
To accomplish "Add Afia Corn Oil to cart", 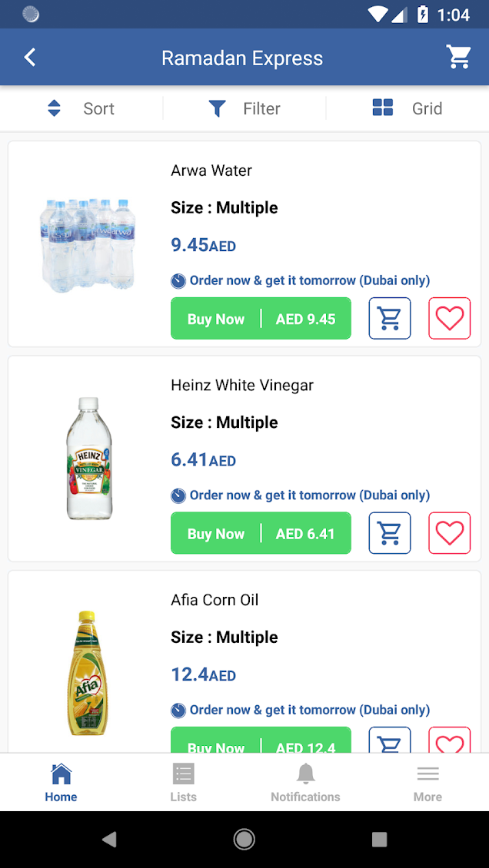I will coord(390,740).
